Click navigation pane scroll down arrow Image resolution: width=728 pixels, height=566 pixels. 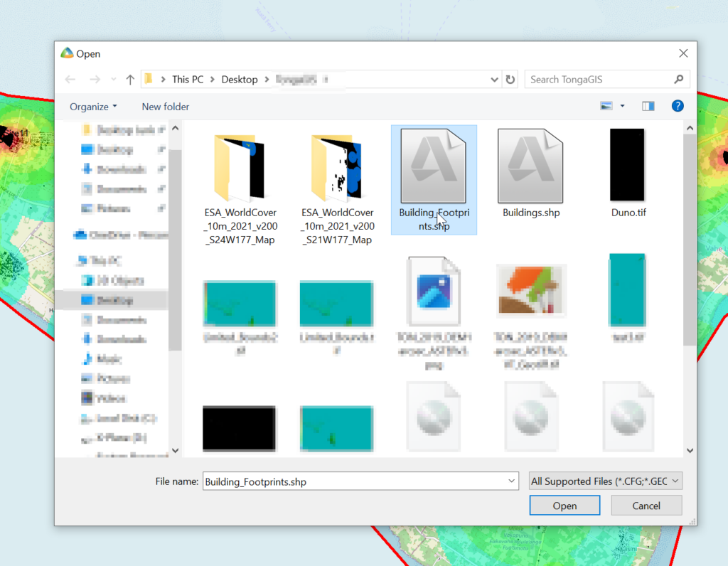(175, 450)
